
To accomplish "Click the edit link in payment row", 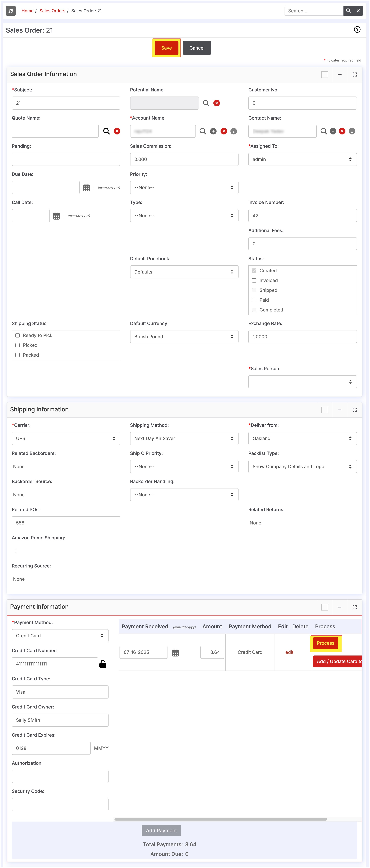I will pyautogui.click(x=289, y=652).
